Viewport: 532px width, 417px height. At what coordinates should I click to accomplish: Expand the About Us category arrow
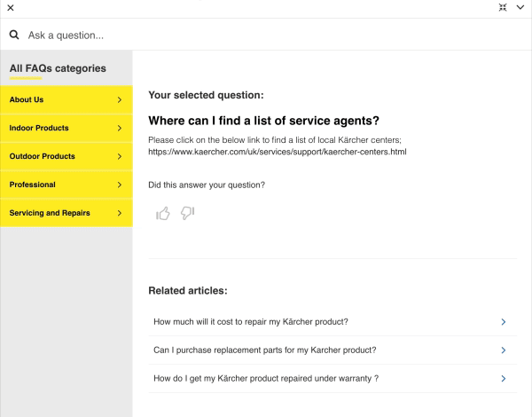coord(120,100)
